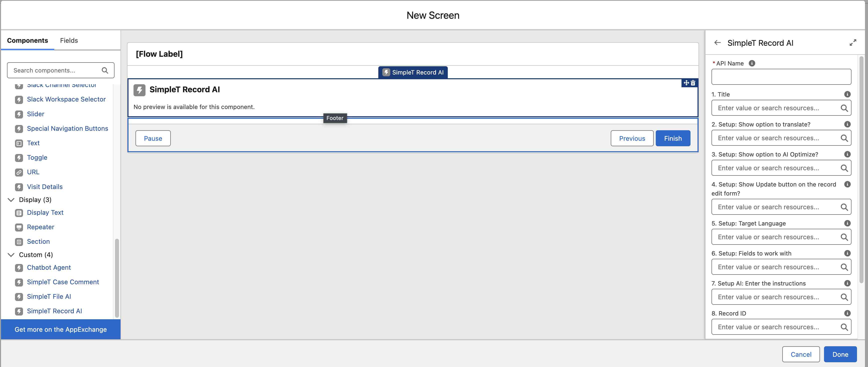The image size is (868, 367).
Task: Select the Repeater component
Action: 40,227
